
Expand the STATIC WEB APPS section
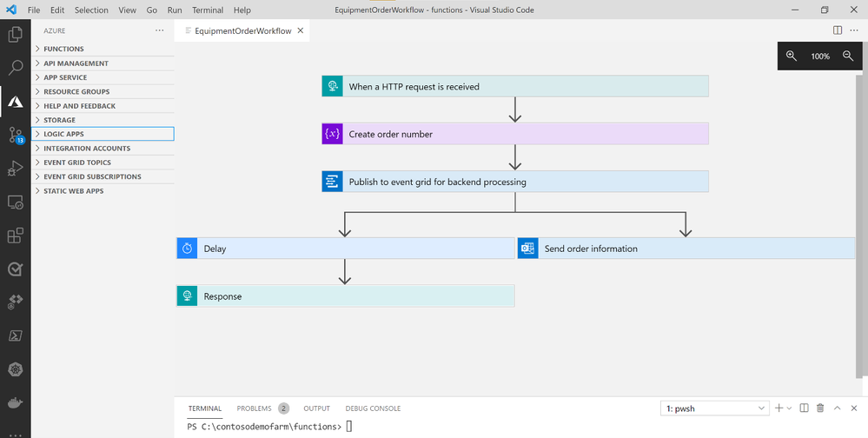click(103, 191)
